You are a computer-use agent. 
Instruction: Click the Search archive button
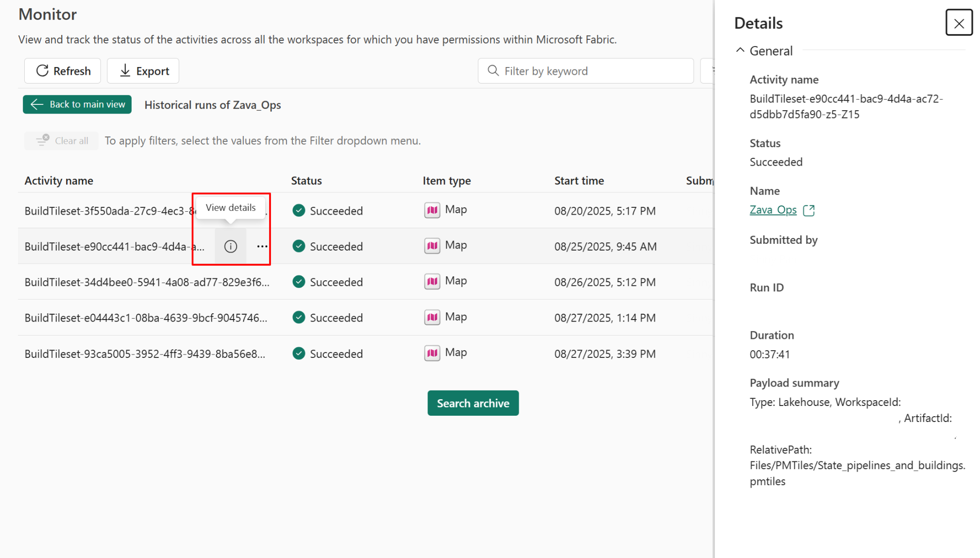click(x=473, y=403)
